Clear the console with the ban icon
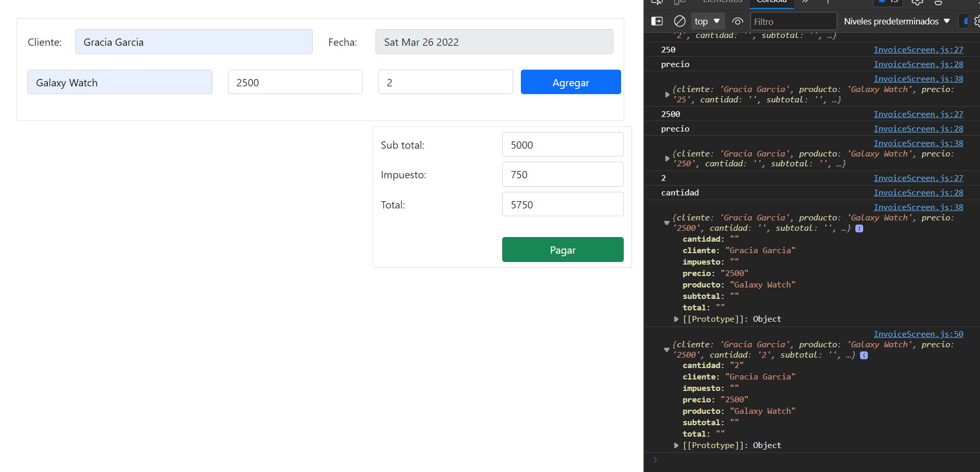 click(x=680, y=21)
